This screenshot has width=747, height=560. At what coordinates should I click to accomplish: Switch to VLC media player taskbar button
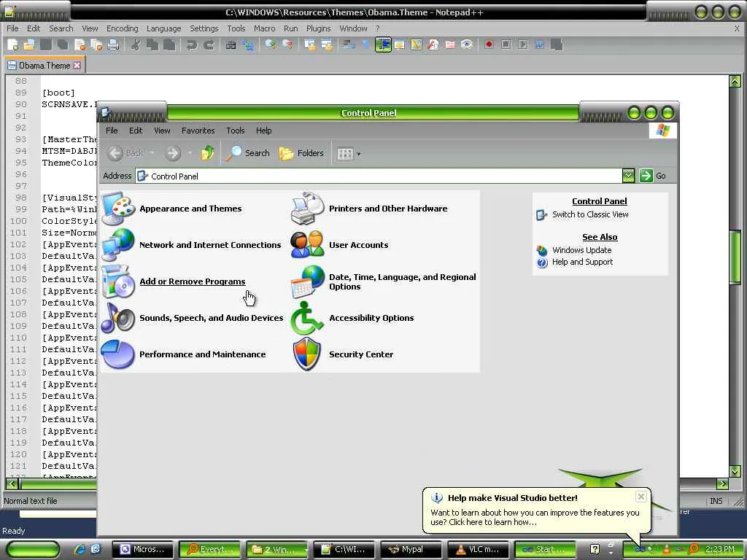(479, 550)
